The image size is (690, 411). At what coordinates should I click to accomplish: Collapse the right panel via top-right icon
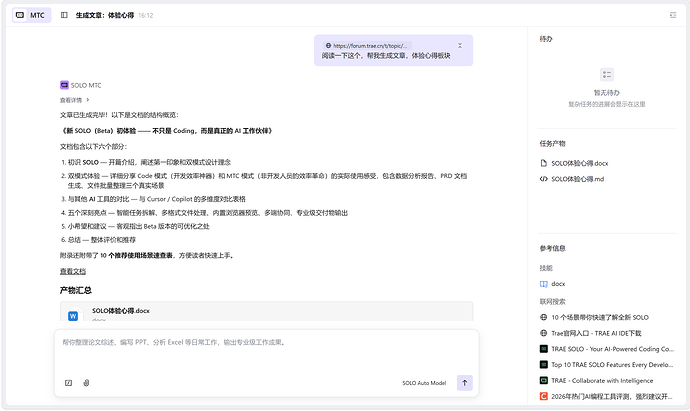click(673, 15)
